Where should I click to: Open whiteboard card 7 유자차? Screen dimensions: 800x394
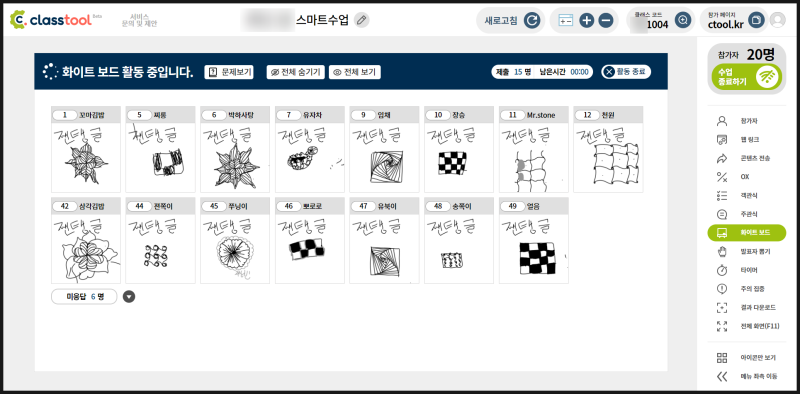pyautogui.click(x=310, y=150)
